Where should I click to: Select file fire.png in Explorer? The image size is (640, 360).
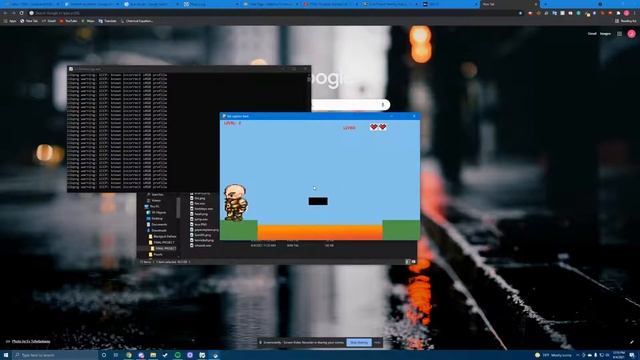pyautogui.click(x=198, y=198)
